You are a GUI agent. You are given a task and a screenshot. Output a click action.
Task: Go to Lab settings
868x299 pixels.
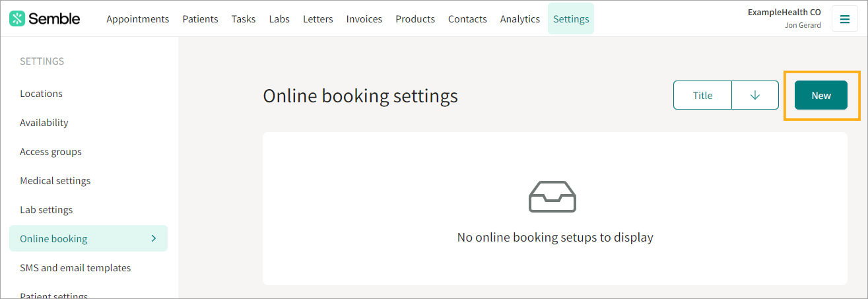point(46,210)
